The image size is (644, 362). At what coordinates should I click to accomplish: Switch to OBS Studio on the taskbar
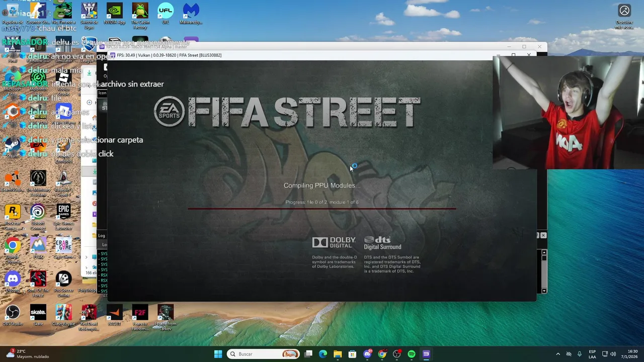coord(397,354)
